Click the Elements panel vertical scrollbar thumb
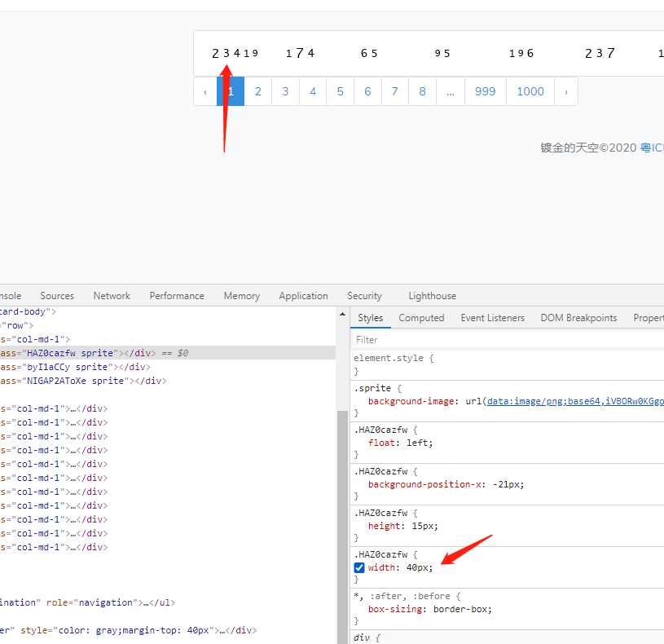The image size is (664, 644). point(342,527)
